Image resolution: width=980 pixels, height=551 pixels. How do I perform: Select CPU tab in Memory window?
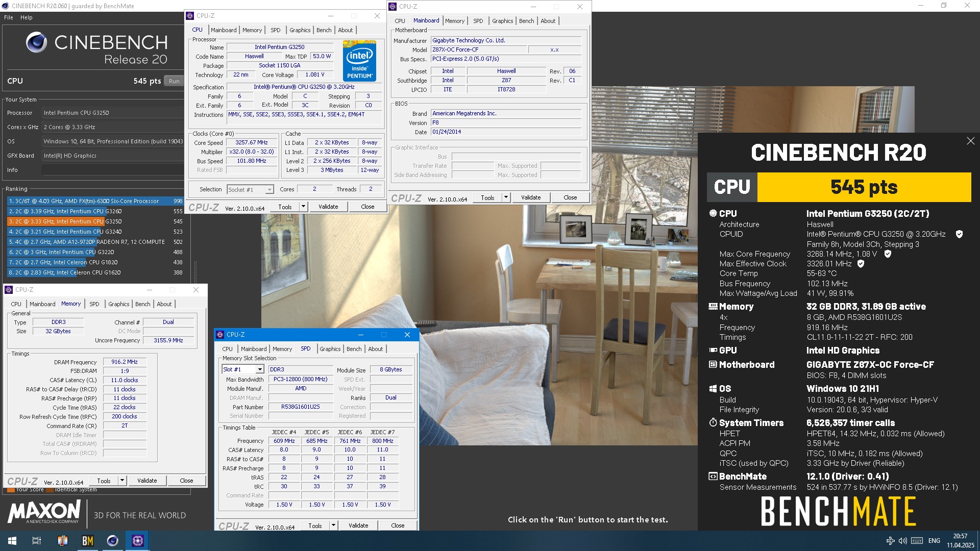point(16,304)
